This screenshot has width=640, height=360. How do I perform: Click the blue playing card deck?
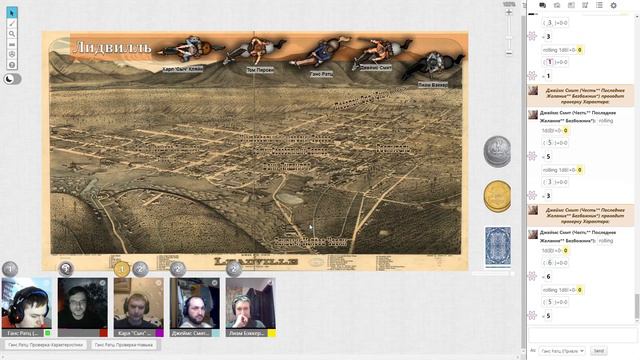[498, 247]
